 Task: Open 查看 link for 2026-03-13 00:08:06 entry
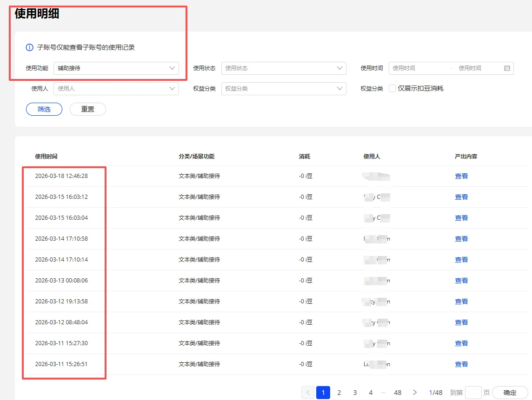coord(461,281)
